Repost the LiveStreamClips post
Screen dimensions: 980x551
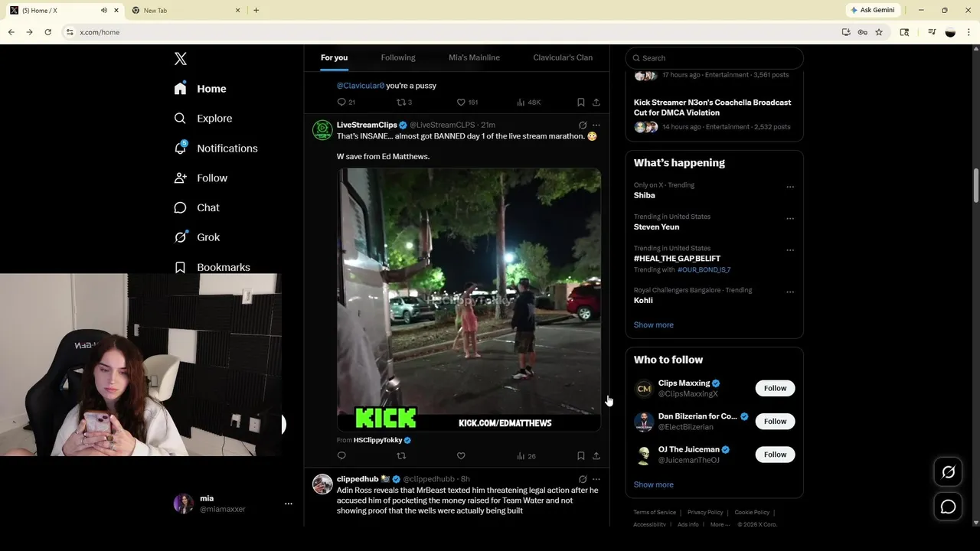401,456
